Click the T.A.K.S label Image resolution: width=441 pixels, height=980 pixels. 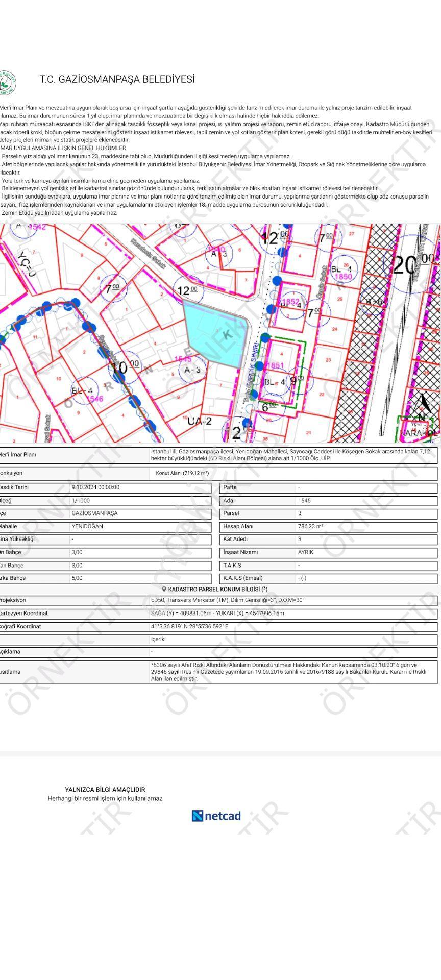pyautogui.click(x=232, y=566)
